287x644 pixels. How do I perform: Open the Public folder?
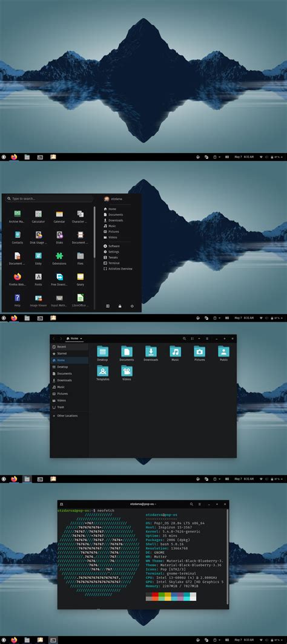coord(223,354)
